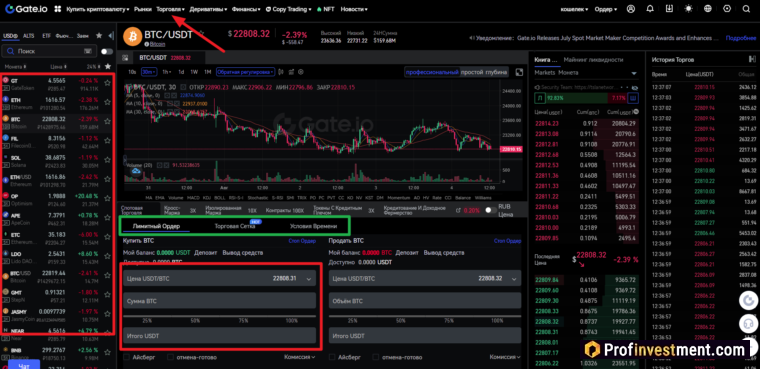This screenshot has width=760, height=369.
Task: Toggle the switch next to market search
Action: click(x=107, y=51)
